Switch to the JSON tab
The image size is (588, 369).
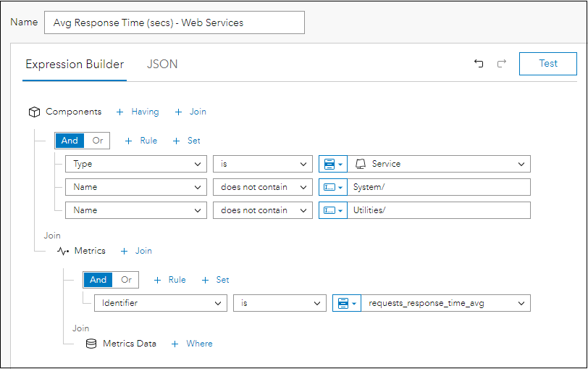(162, 64)
